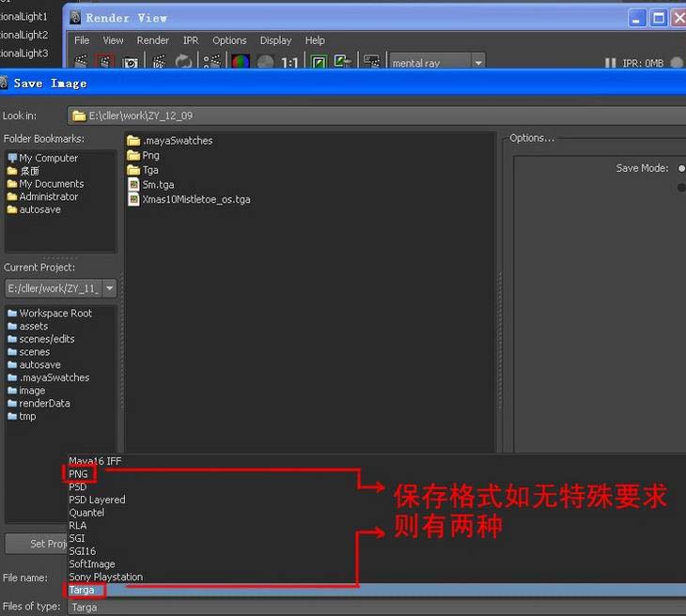Viewport: 686px width, 616px height.
Task: Click Redo Previous Render icon in Render View
Action: click(82, 61)
